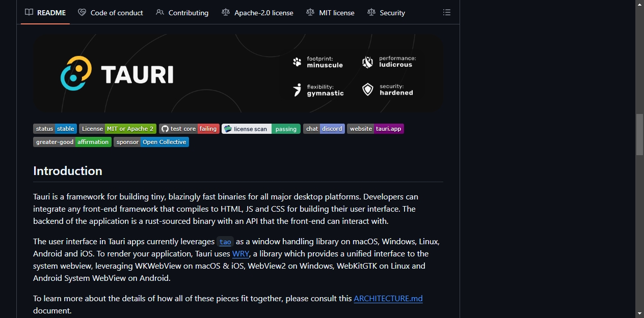Select the Apache-2.0 license tab
The width and height of the screenshot is (644, 318).
[x=257, y=12]
